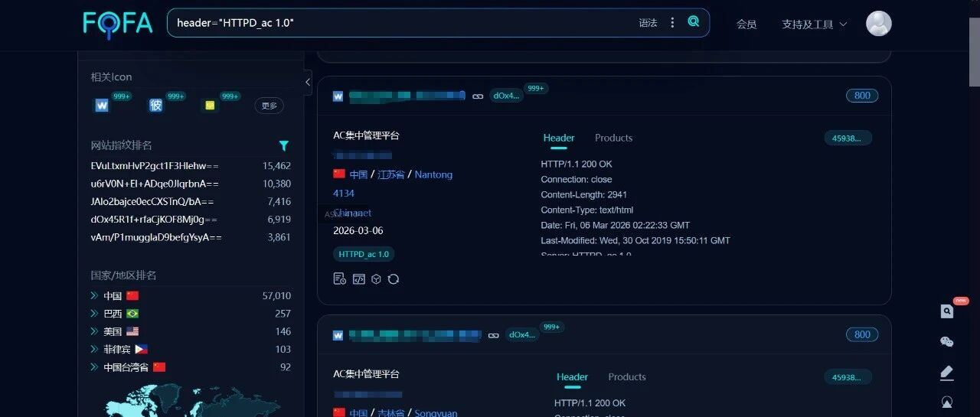Expand the 巴西 country row

pos(94,314)
